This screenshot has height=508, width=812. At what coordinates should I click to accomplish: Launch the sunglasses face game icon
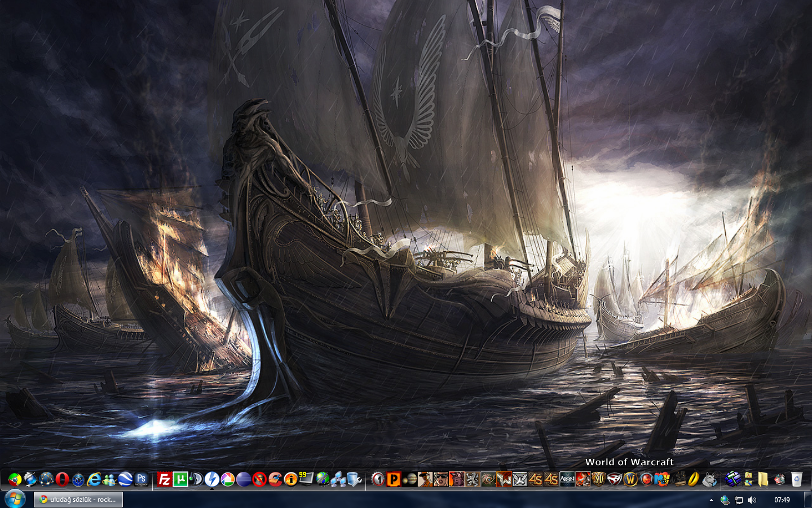[x=441, y=480]
